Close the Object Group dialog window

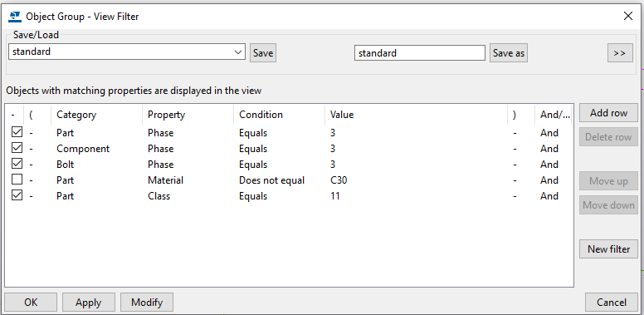[628, 17]
